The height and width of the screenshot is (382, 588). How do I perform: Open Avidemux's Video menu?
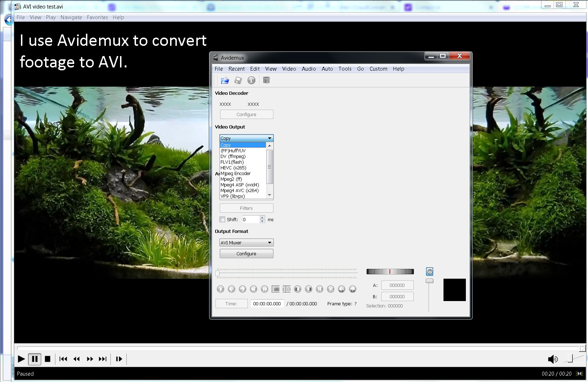click(289, 69)
